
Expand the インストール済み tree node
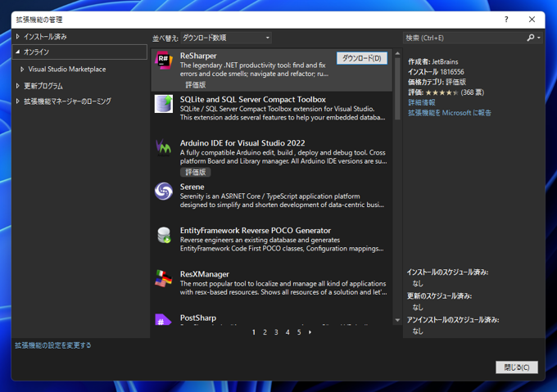18,37
